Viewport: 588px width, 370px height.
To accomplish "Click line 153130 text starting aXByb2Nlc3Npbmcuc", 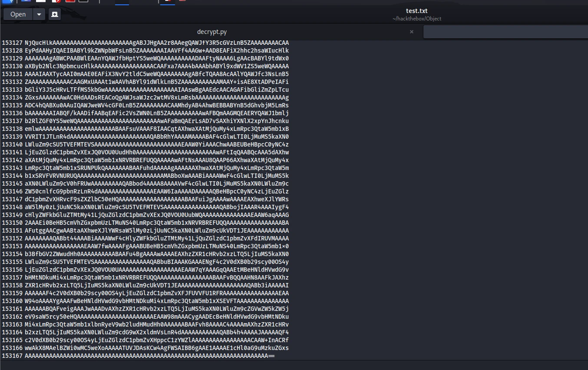I will [x=157, y=66].
